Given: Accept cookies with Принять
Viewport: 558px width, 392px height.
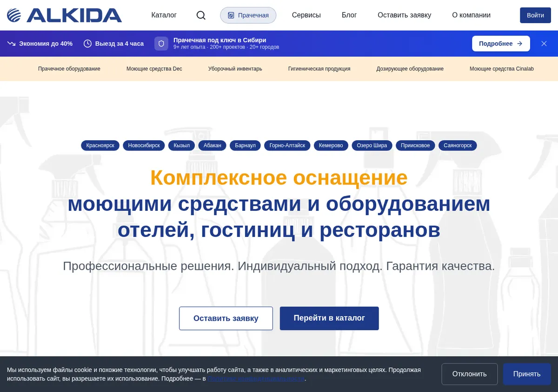Looking at the screenshot, I should pyautogui.click(x=527, y=374).
